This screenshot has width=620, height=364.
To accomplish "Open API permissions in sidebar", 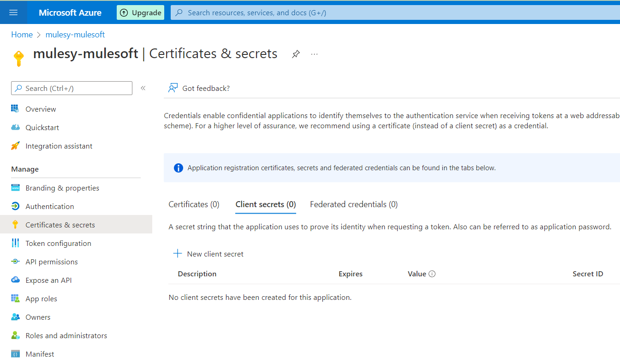I will point(52,262).
